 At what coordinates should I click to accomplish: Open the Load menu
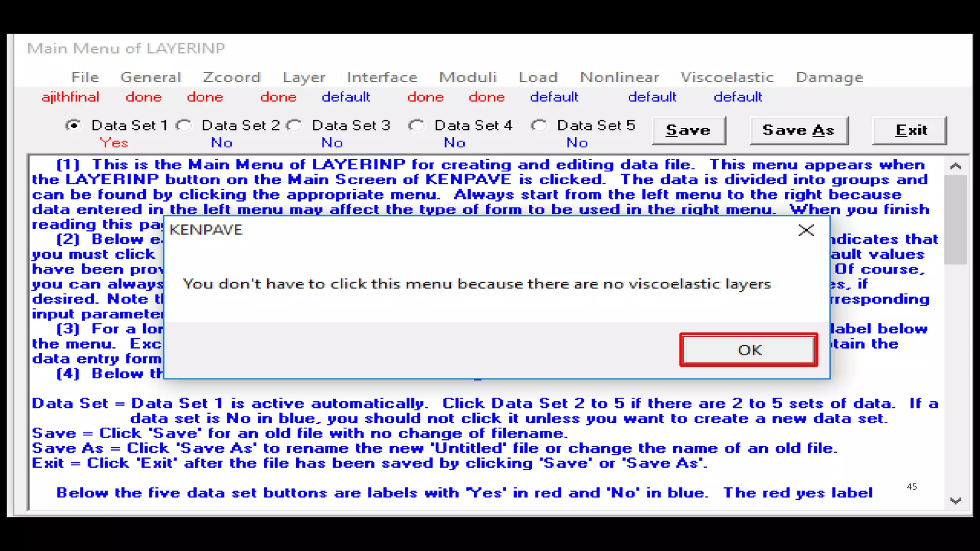[538, 77]
